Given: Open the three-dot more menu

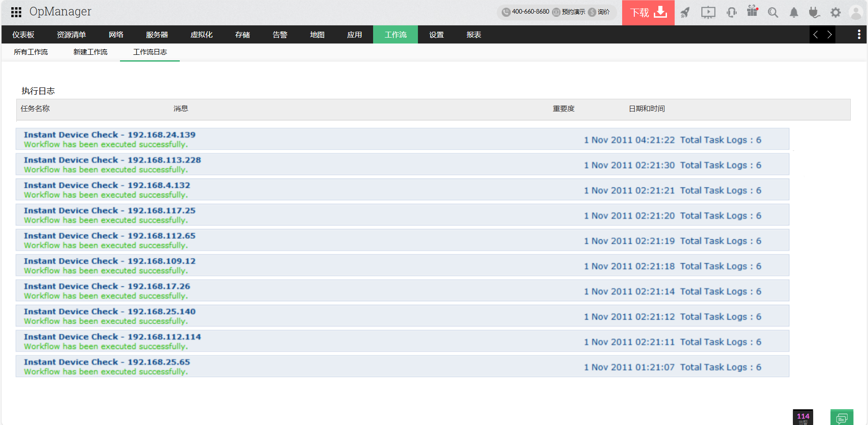Looking at the screenshot, I should point(859,34).
